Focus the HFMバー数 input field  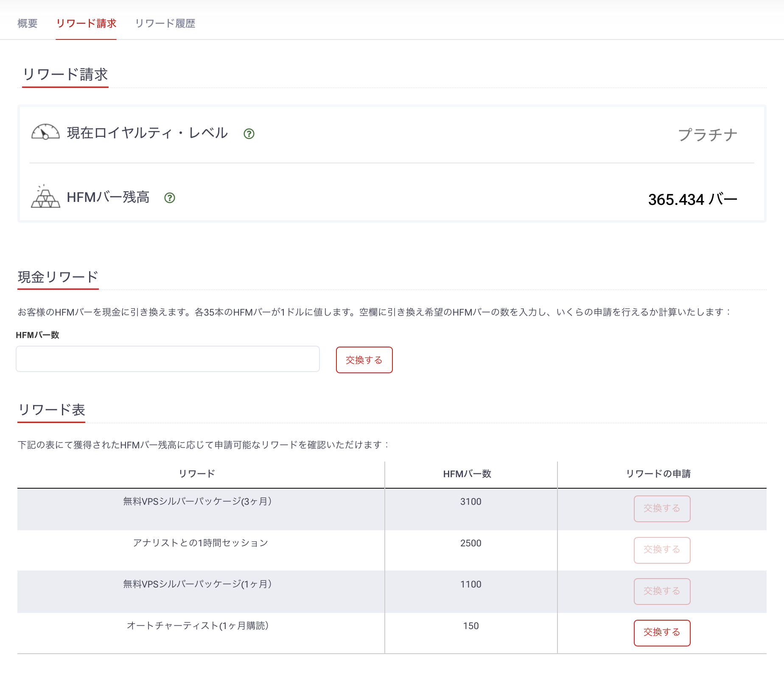click(x=168, y=359)
